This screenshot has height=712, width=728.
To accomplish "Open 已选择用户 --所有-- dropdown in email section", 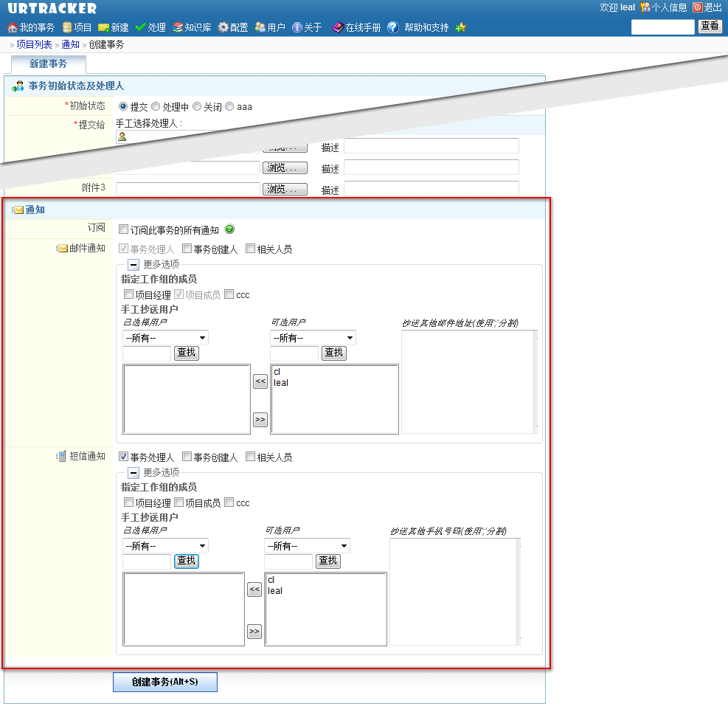I will (165, 338).
